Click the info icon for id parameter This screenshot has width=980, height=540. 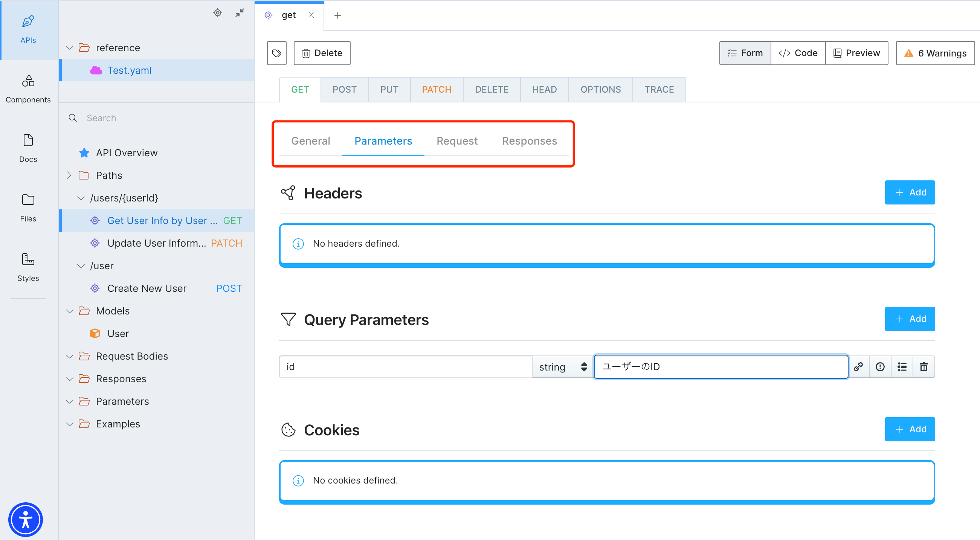[880, 366]
